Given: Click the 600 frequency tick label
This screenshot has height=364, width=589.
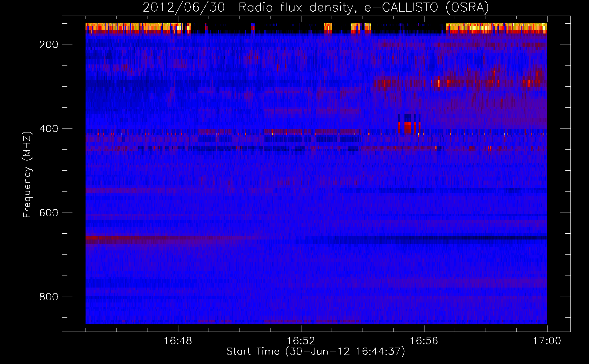Looking at the screenshot, I should point(49,213).
